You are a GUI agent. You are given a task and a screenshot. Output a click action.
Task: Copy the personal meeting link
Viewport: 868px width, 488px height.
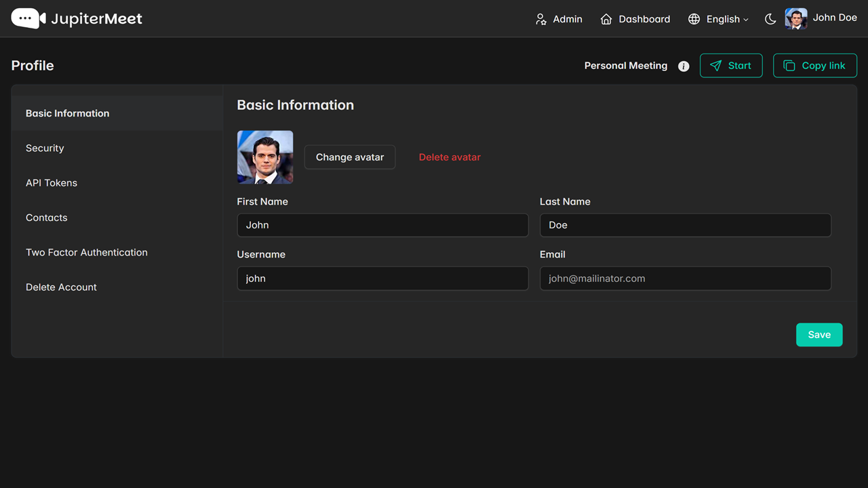814,66
